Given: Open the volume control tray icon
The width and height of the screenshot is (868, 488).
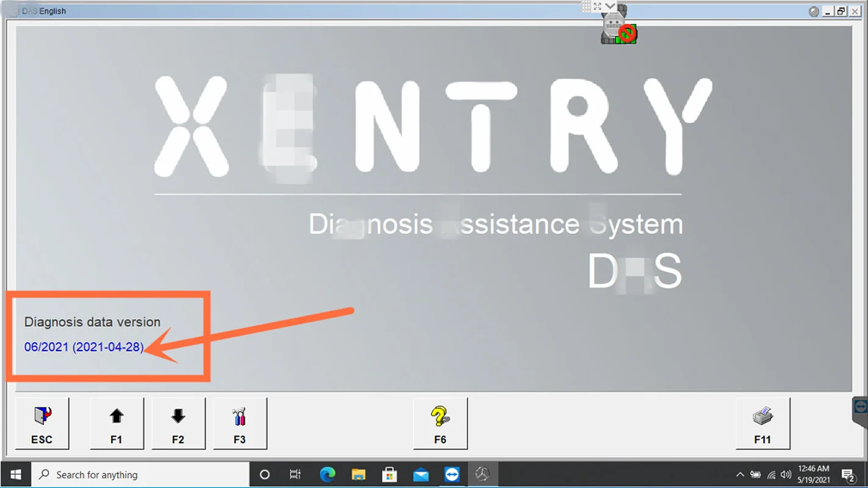Looking at the screenshot, I should click(786, 475).
